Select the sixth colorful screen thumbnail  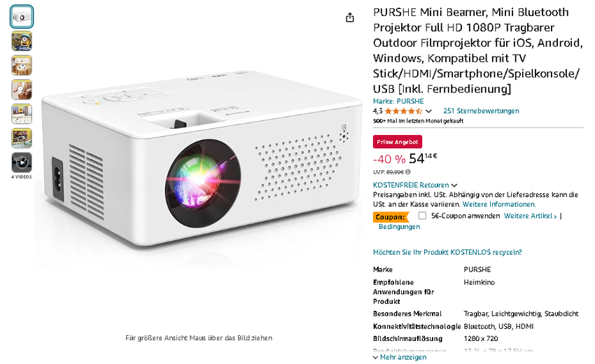tap(22, 138)
